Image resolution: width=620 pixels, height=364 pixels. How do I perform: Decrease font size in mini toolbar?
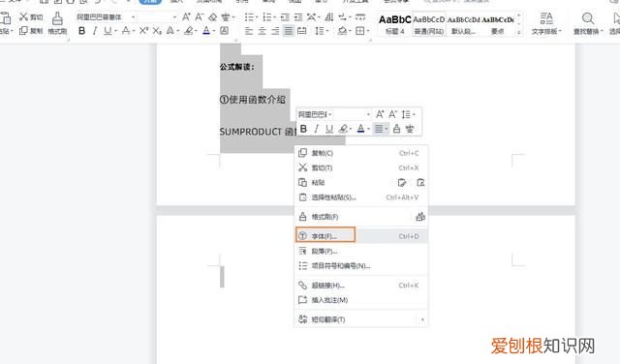[392, 114]
